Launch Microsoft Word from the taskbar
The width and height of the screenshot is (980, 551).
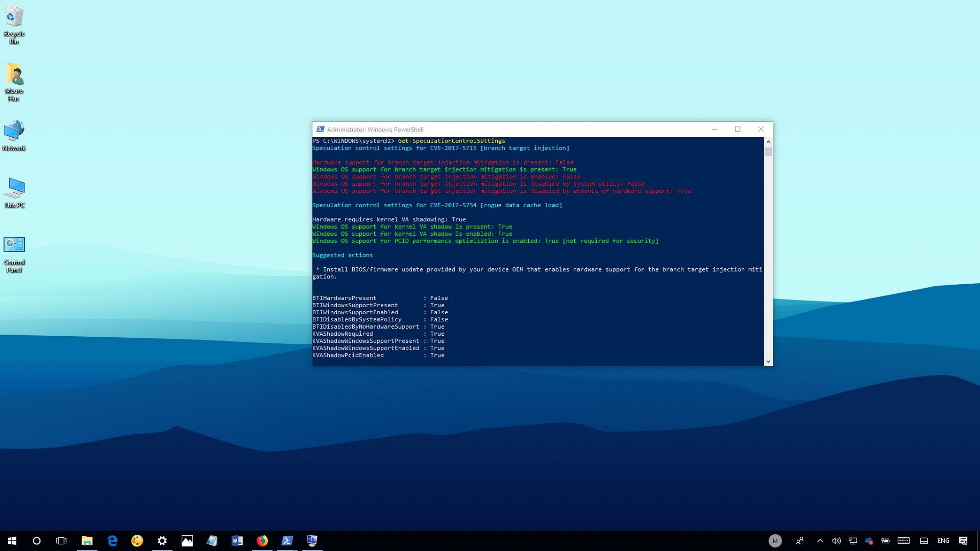(237, 541)
